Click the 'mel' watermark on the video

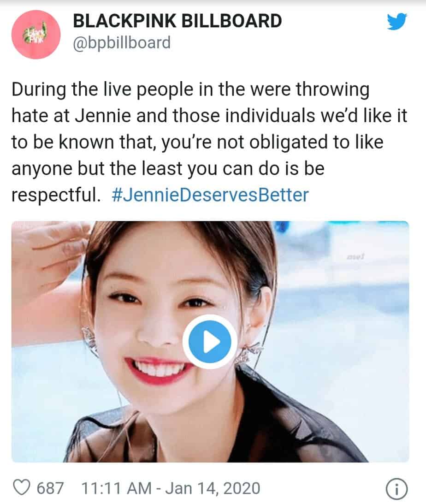pos(355,256)
